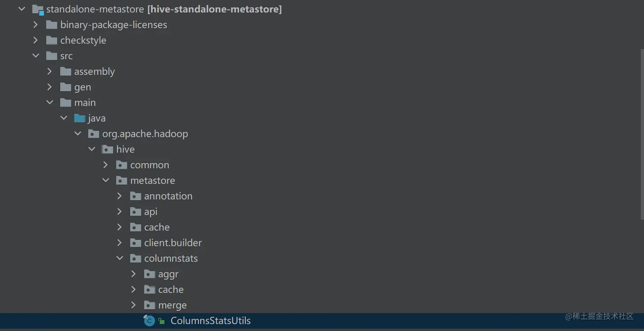Select the src folder name
Image resolution: width=644 pixels, height=331 pixels.
(x=66, y=56)
